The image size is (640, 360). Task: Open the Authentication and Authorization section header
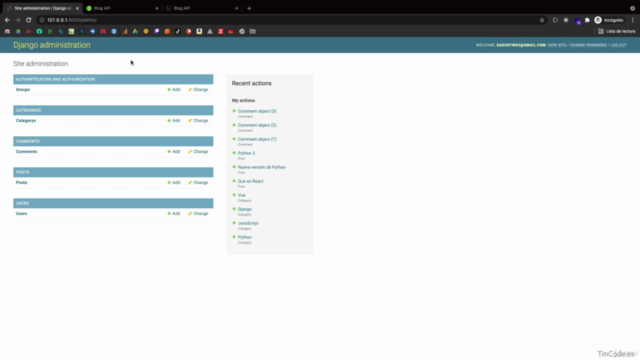click(55, 79)
